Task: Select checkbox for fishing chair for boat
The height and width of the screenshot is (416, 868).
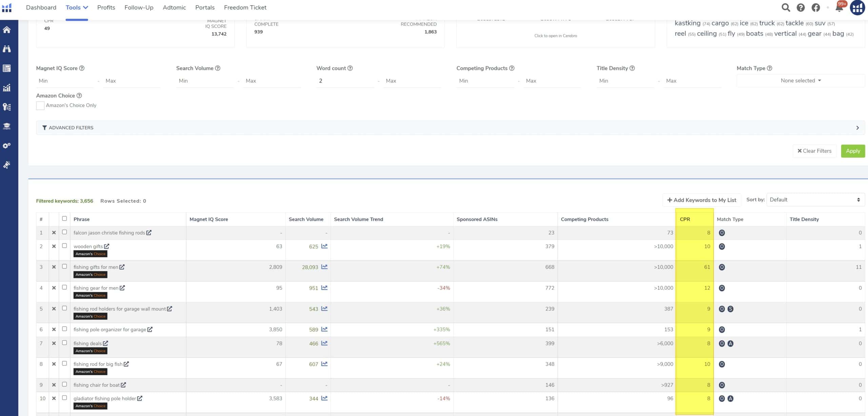Action: point(64,384)
